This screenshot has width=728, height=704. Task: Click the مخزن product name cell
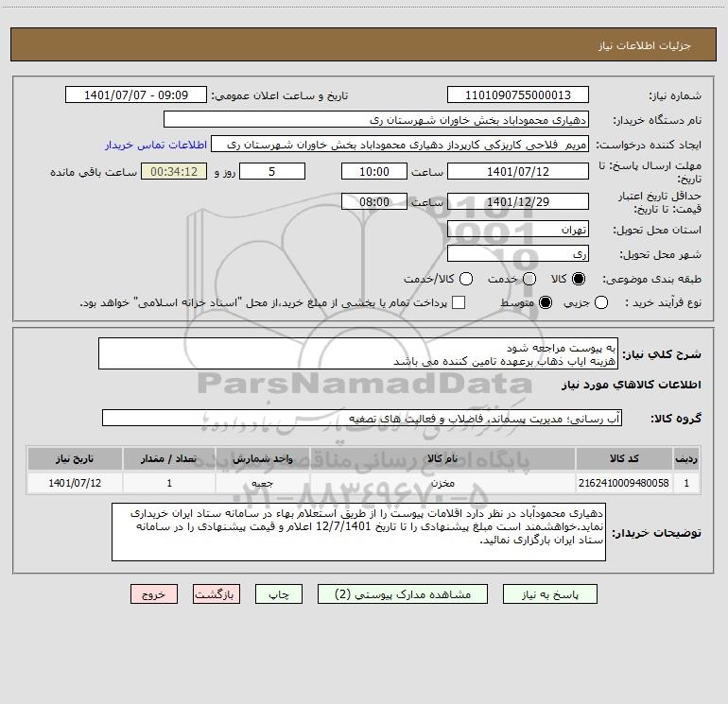tap(442, 483)
